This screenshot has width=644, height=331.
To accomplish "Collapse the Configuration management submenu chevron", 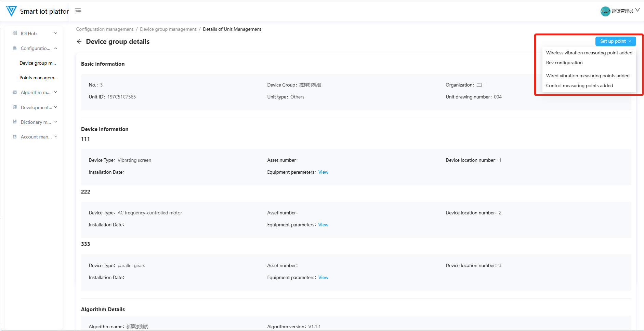I will [56, 48].
